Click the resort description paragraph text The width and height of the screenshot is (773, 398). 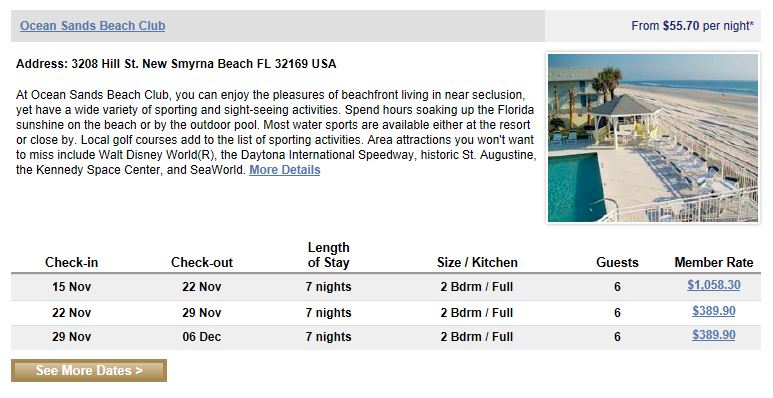pos(276,132)
